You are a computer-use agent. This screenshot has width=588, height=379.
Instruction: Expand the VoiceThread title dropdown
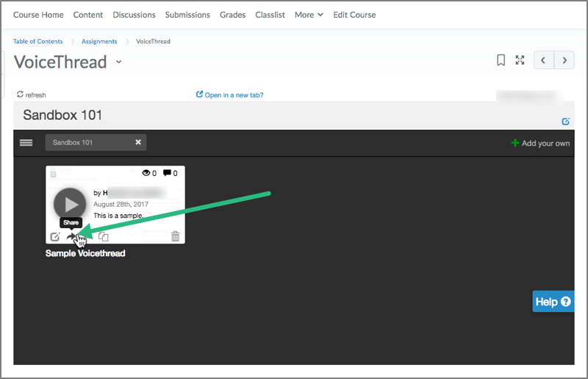118,62
